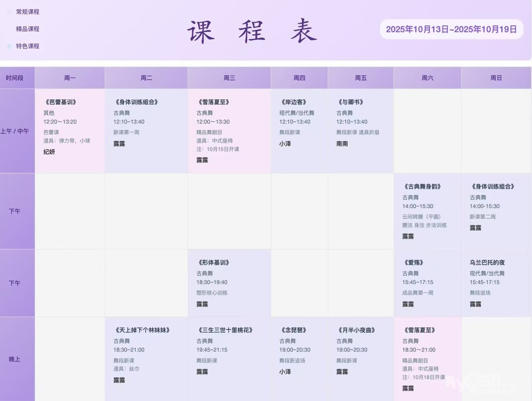
Task: Select the 常规课程 legend label
Action: click(x=28, y=12)
